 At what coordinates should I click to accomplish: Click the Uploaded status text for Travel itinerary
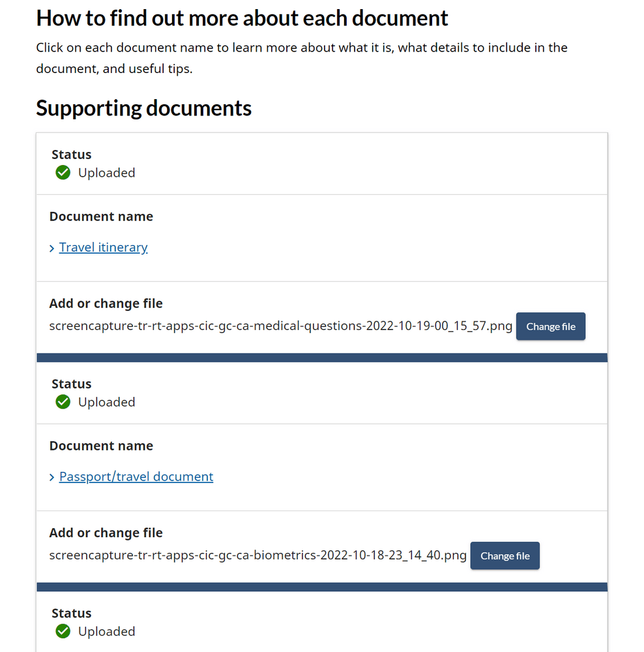tap(106, 173)
